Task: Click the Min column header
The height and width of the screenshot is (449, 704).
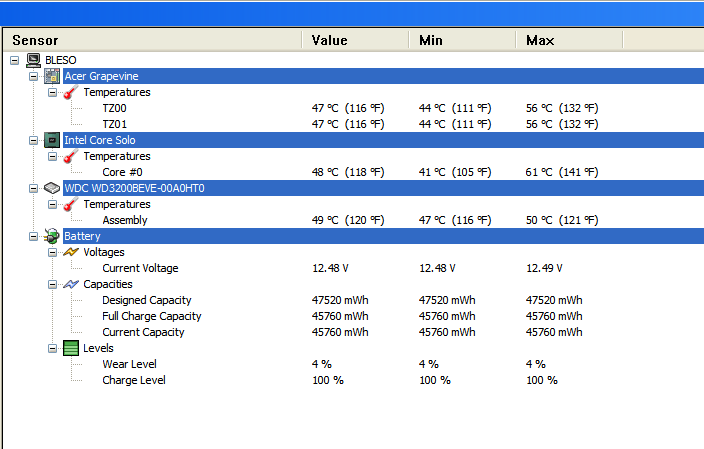Action: tap(462, 40)
